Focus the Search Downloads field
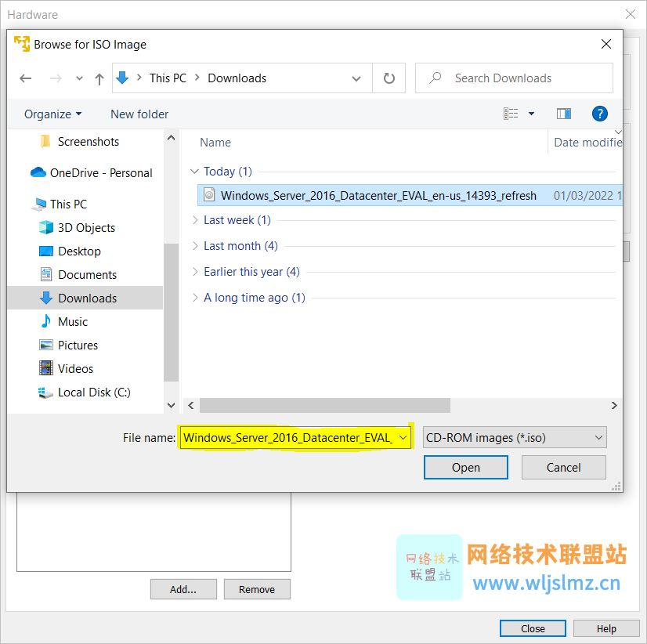 click(514, 78)
